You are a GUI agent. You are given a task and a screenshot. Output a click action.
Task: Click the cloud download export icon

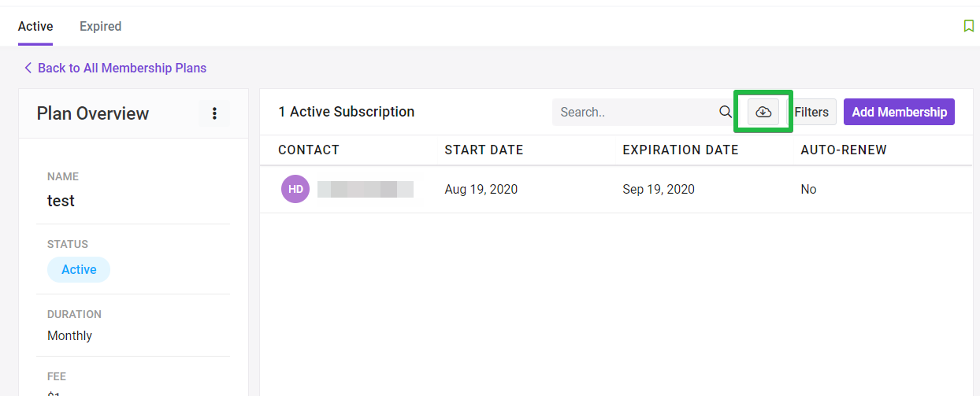point(763,112)
